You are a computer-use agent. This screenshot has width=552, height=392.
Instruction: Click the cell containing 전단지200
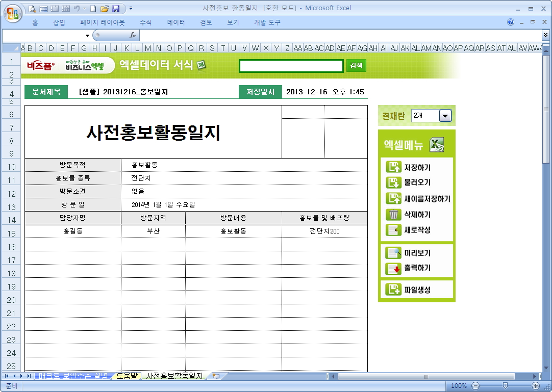click(324, 231)
